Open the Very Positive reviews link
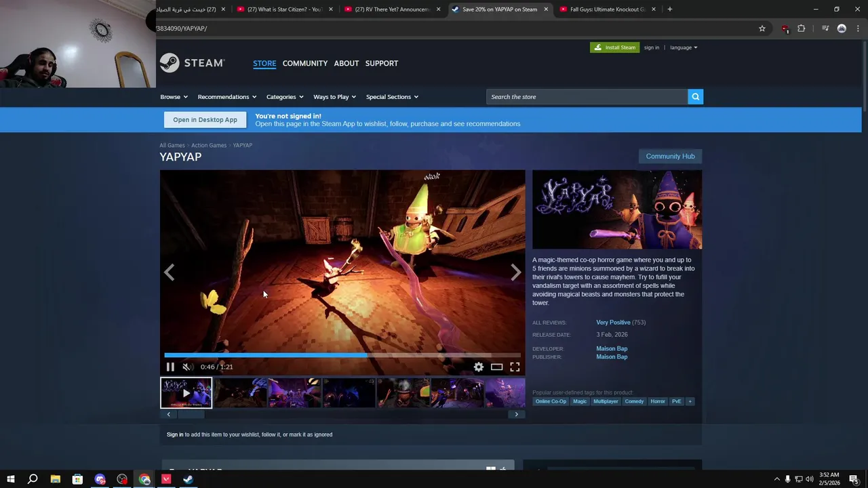The height and width of the screenshot is (488, 868). pos(613,323)
